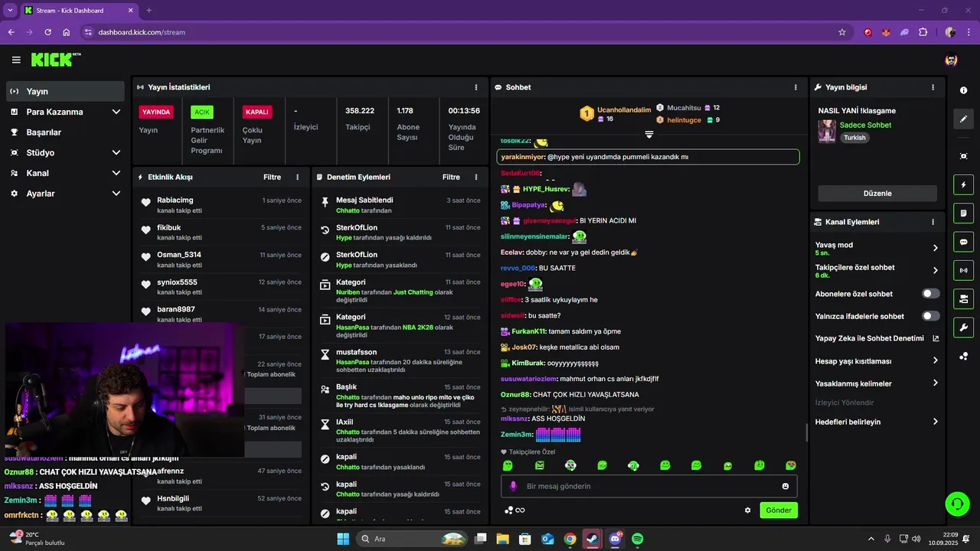Screen dimensions: 980x551
Task: Click the info icon in right sidebar
Action: point(963,90)
